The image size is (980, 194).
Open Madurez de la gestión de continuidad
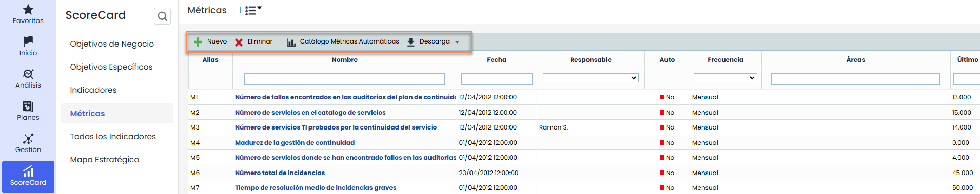[295, 143]
